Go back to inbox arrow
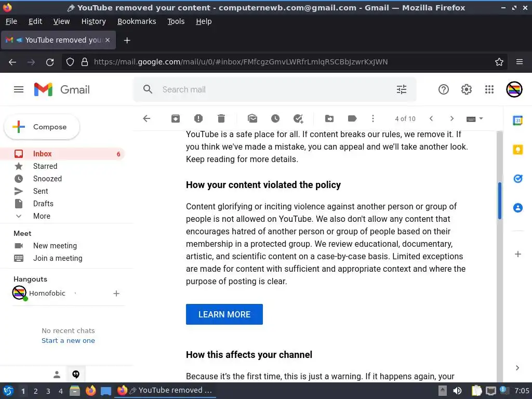 coord(147,118)
